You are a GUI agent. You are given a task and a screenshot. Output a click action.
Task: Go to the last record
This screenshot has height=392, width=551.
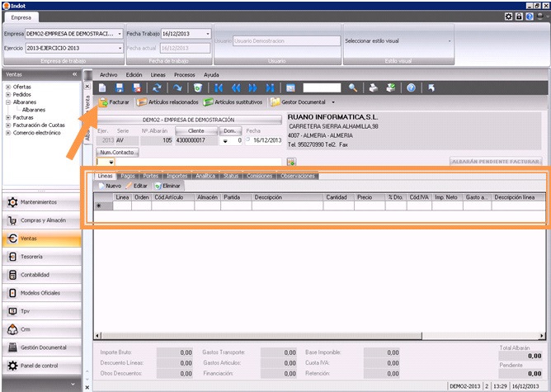(270, 87)
